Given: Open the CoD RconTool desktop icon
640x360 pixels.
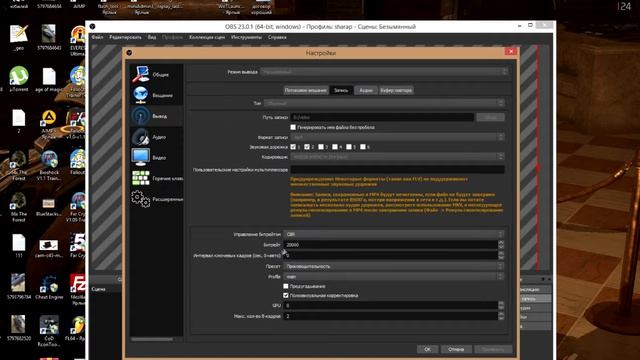Looking at the screenshot, I should click(x=49, y=331).
